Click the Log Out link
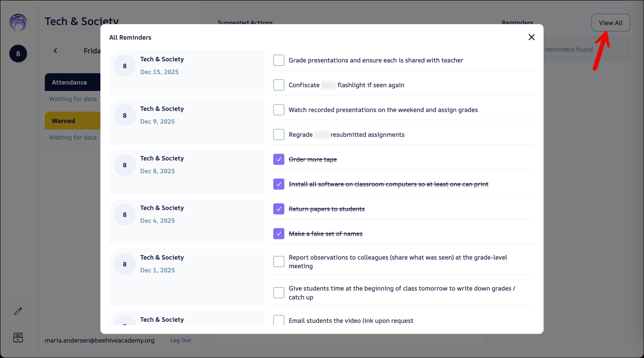Viewport: 644px width, 358px height. point(181,340)
